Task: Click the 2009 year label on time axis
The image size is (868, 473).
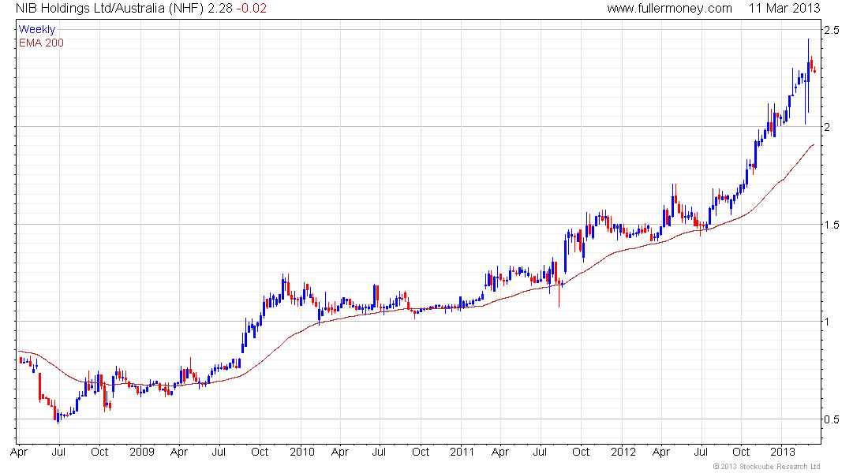Action: tap(142, 452)
